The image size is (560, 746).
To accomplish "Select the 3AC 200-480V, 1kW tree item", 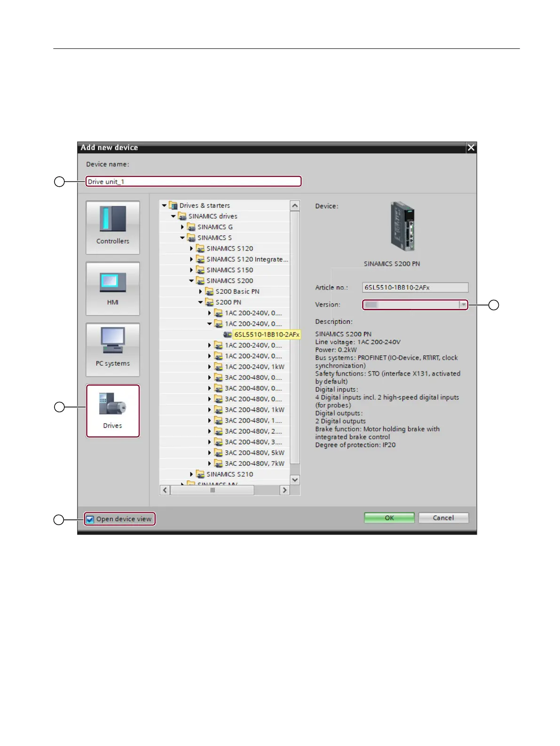I will click(254, 410).
